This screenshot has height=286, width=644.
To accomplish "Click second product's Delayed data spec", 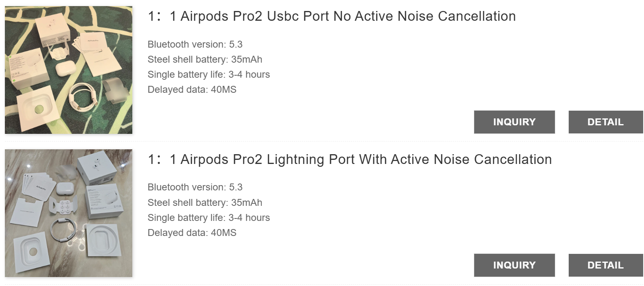I will pos(191,233).
